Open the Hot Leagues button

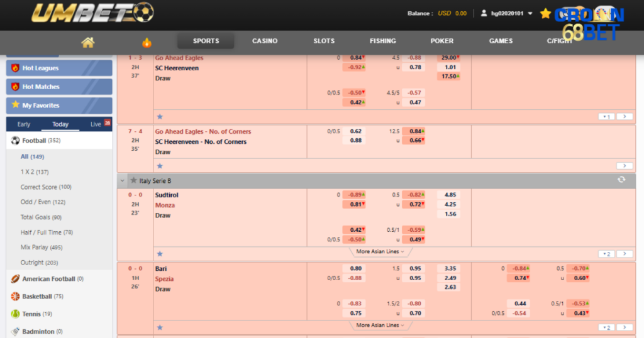pyautogui.click(x=59, y=68)
